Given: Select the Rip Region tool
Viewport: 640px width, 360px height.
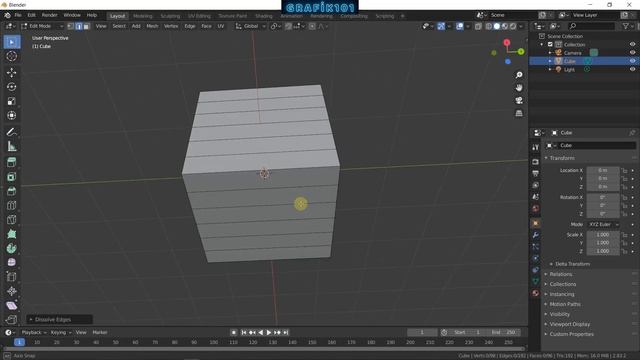Looking at the screenshot, I should 12,320.
